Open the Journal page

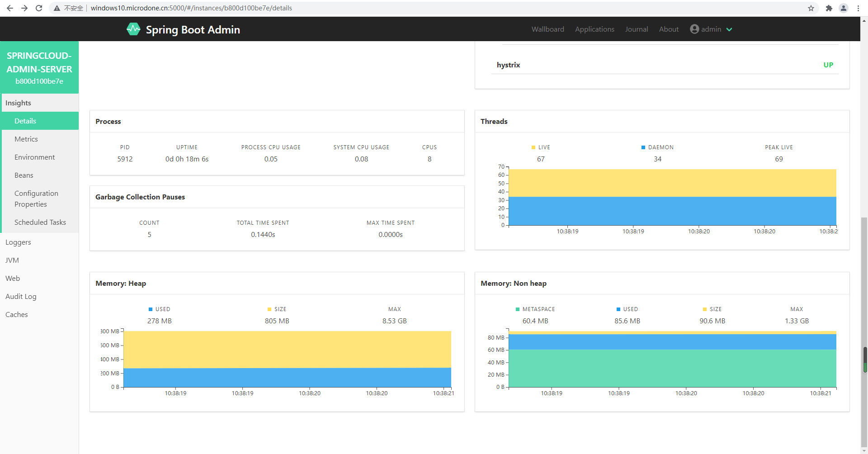[637, 29]
